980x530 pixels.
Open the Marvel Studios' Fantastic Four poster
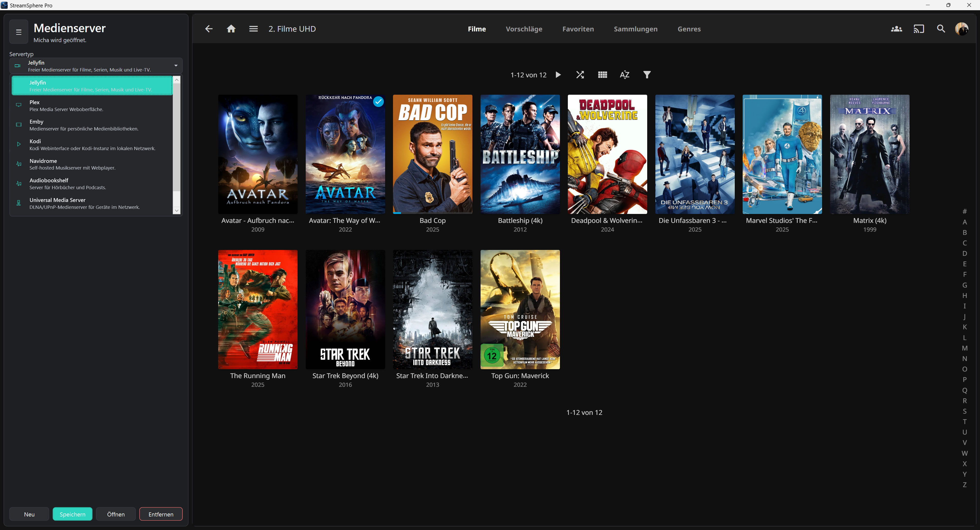(x=782, y=154)
